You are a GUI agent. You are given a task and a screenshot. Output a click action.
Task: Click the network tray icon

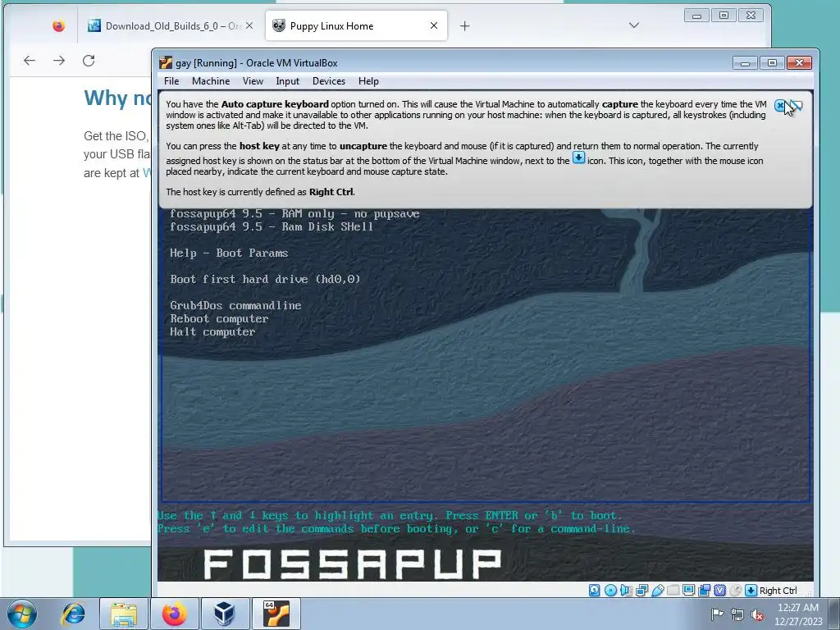tap(737, 614)
